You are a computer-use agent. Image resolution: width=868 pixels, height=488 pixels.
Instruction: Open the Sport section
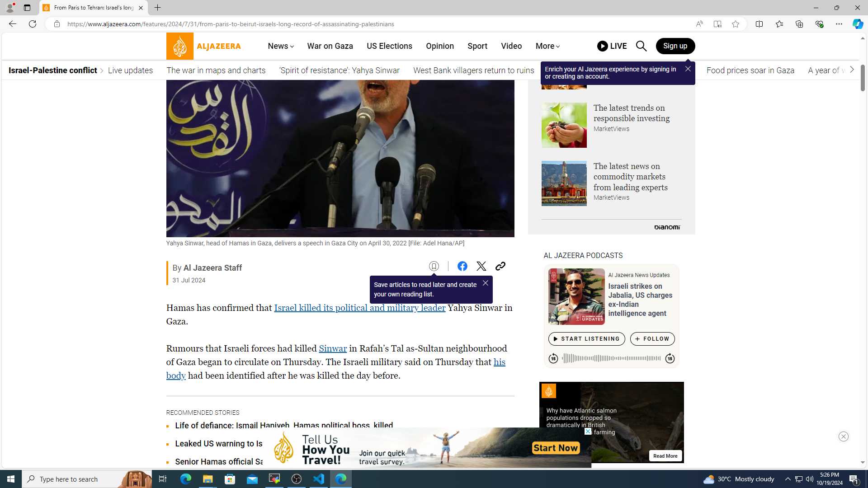click(x=477, y=46)
